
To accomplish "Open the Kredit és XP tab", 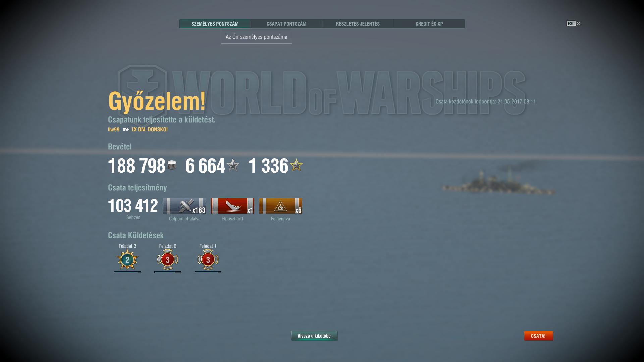I will pyautogui.click(x=429, y=24).
